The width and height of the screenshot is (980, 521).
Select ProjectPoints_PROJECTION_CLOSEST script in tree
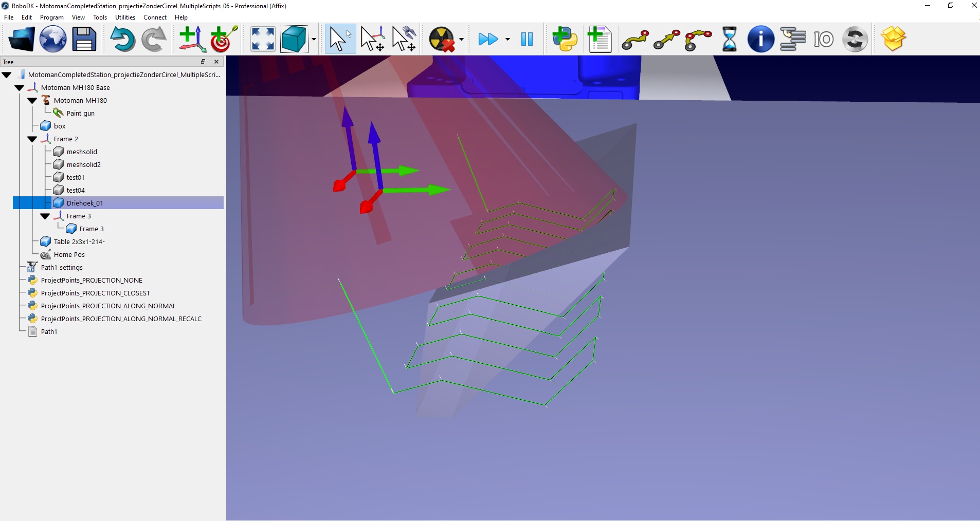95,293
